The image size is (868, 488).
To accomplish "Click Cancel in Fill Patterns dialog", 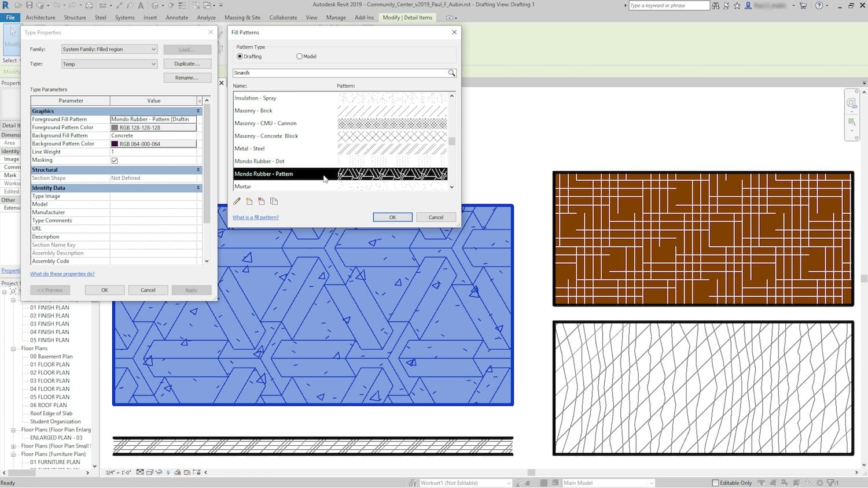I will pos(436,217).
